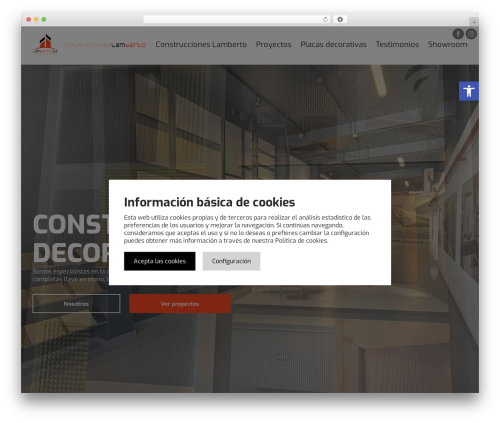The width and height of the screenshot is (500, 423).
Task: Open the Facebook social icon
Action: pyautogui.click(x=458, y=34)
